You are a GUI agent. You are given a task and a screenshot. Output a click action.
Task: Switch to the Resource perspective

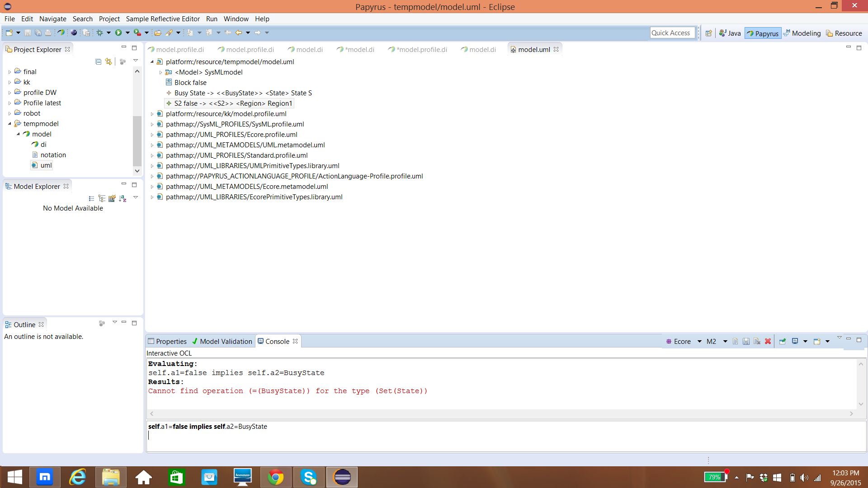point(844,33)
